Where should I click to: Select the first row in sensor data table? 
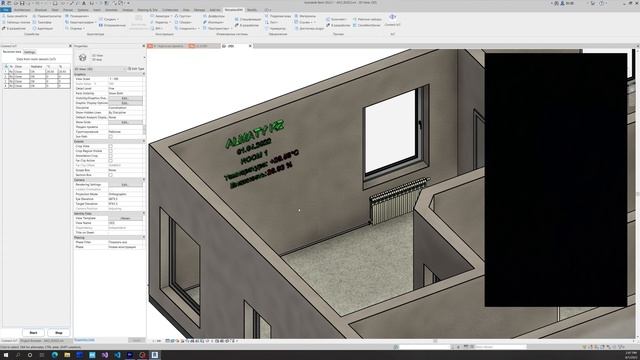(x=37, y=71)
